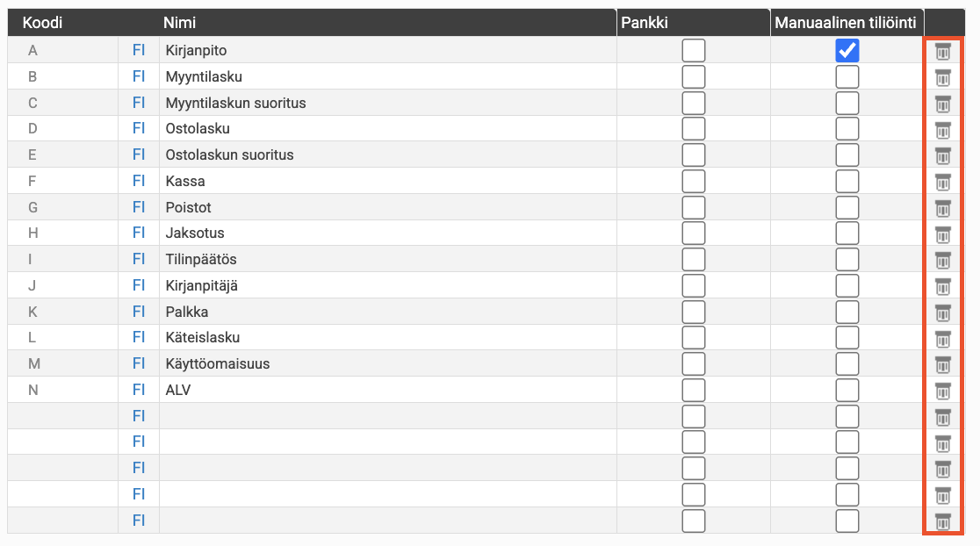The width and height of the screenshot is (980, 546).
Task: Delete the Kassa journal row
Action: pos(942,182)
